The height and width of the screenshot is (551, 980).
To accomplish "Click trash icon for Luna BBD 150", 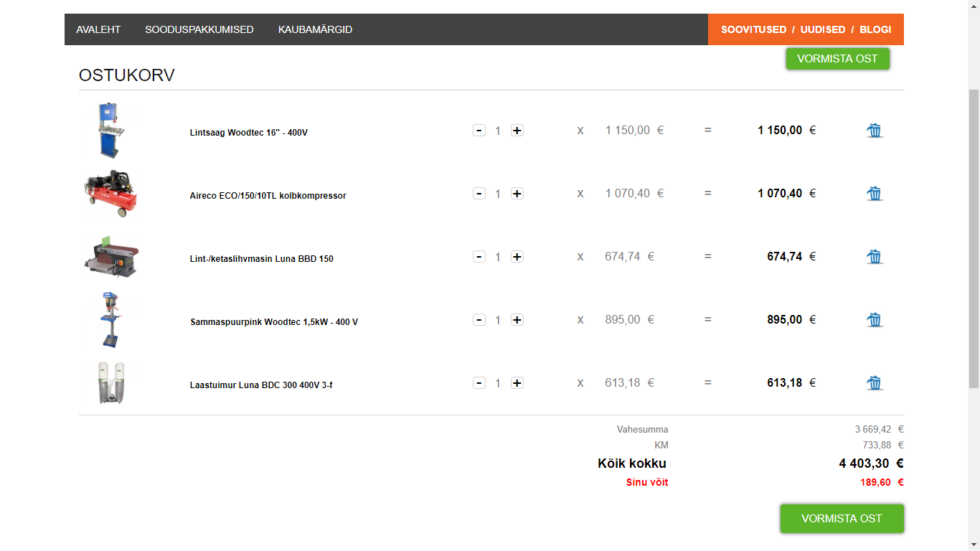I will tap(874, 257).
